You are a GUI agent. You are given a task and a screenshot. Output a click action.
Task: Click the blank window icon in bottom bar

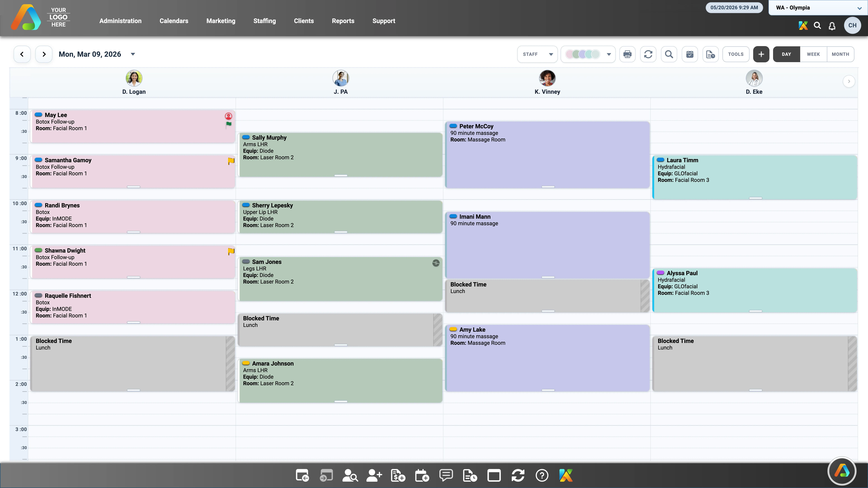click(494, 476)
